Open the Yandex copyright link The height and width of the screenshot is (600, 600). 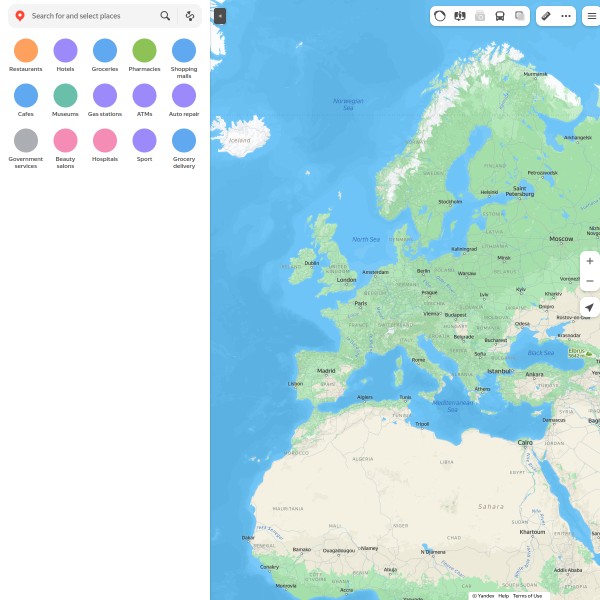click(x=483, y=596)
